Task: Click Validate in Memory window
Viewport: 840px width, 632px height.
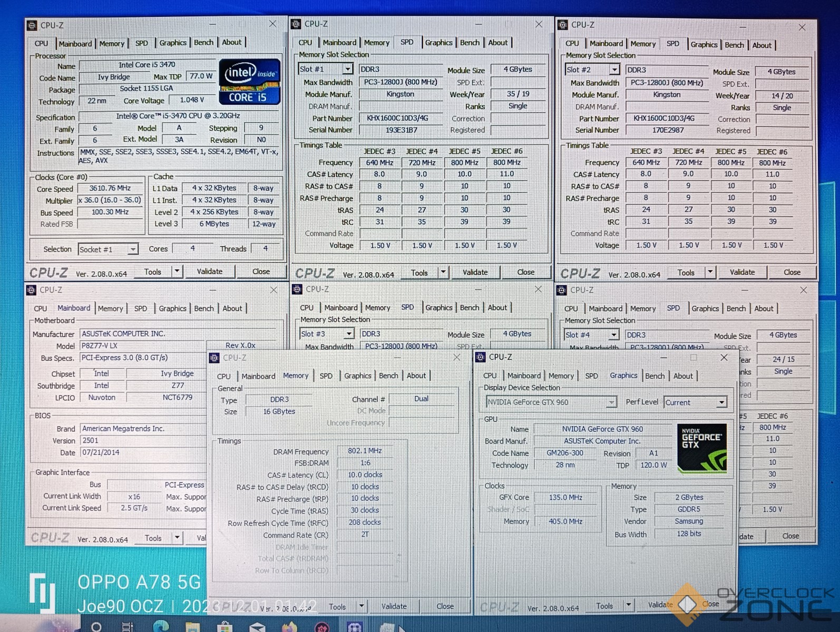Action: 394,606
